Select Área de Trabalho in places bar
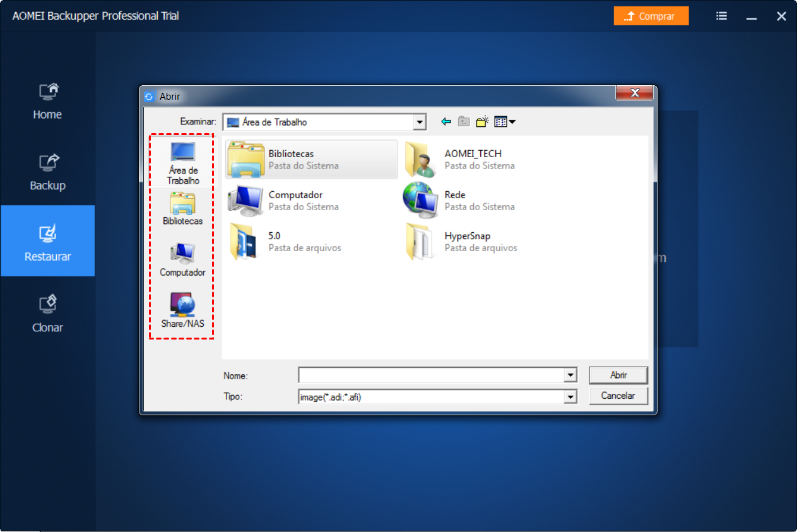Screen dimensions: 797x532 click(x=183, y=163)
